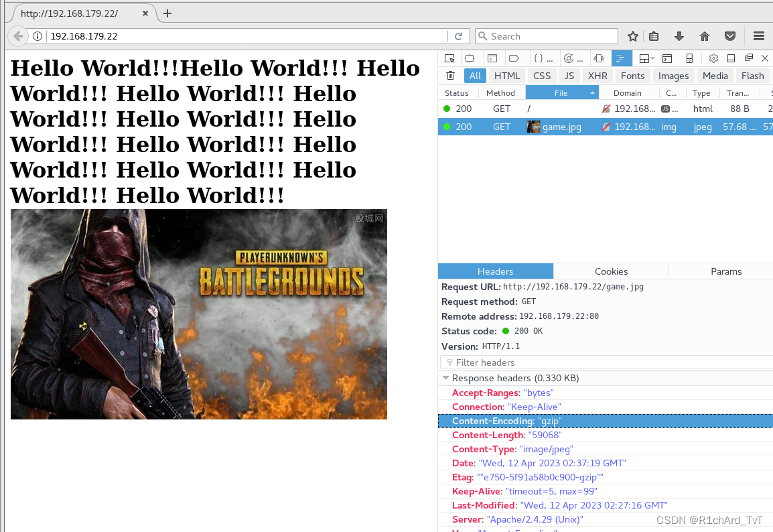Collapse the Response headers section
The image size is (773, 532).
click(446, 378)
